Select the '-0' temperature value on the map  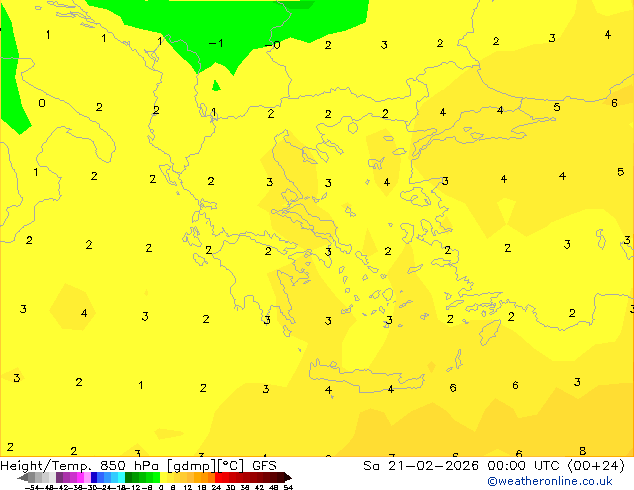click(x=273, y=44)
